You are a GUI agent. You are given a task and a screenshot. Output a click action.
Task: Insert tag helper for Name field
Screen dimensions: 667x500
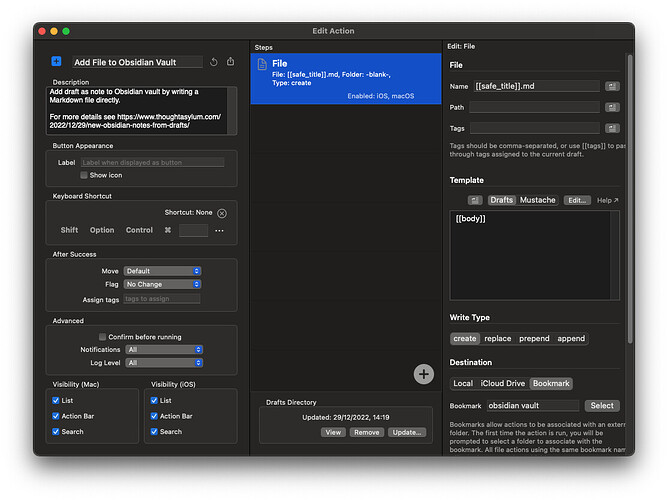[x=612, y=86]
